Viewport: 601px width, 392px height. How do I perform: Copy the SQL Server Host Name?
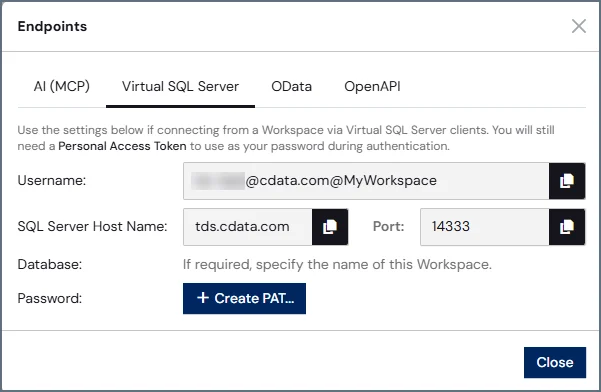tap(330, 227)
